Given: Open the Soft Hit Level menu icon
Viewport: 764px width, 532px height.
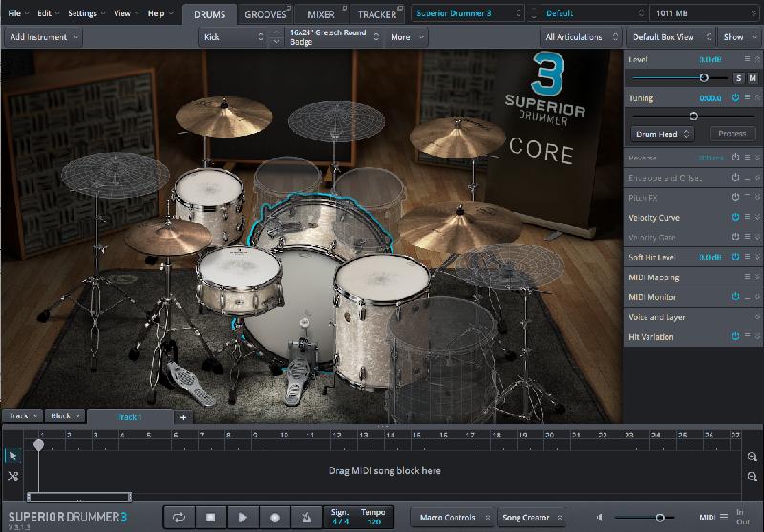Looking at the screenshot, I should point(747,257).
